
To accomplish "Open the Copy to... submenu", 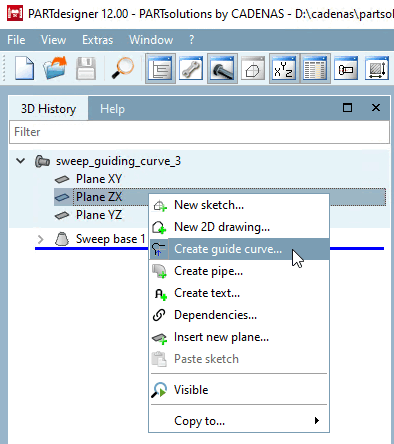I will tap(239, 421).
